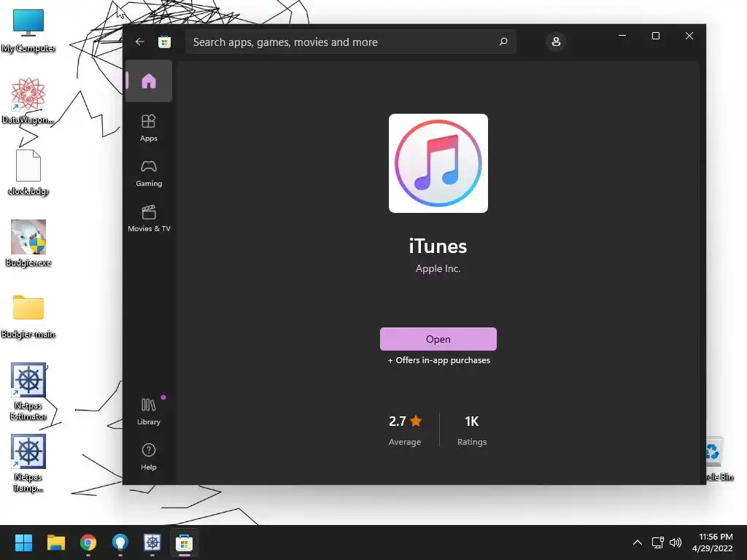Image resolution: width=747 pixels, height=560 pixels.
Task: Minimize the Microsoft Store window
Action: click(622, 36)
